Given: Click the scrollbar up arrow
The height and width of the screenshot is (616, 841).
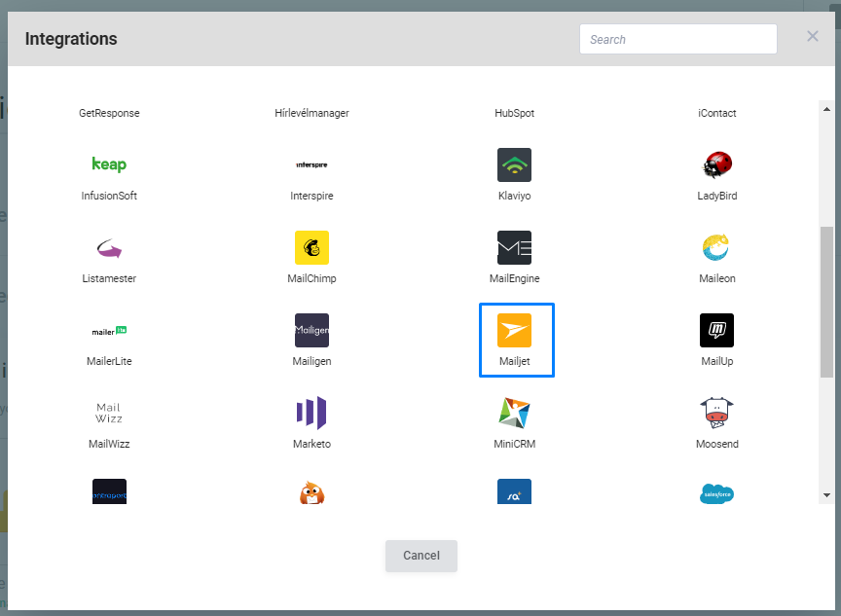Looking at the screenshot, I should [x=826, y=109].
